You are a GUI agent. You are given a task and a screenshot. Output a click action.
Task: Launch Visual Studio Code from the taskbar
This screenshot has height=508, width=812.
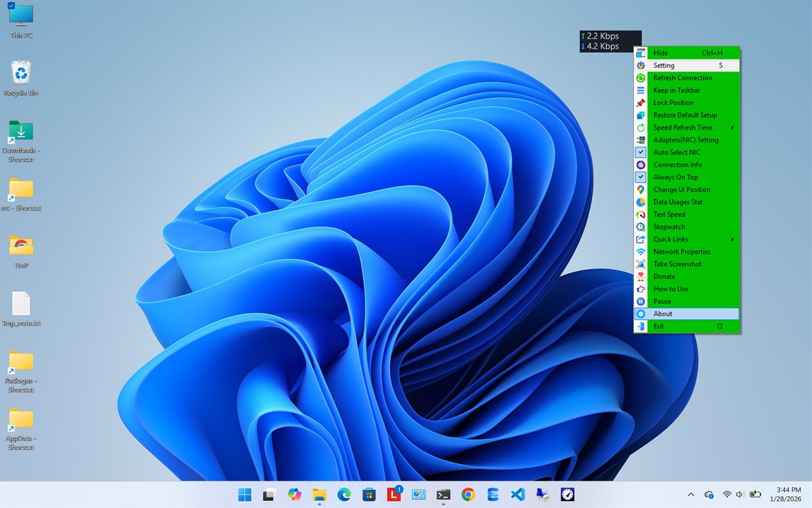[x=517, y=494]
